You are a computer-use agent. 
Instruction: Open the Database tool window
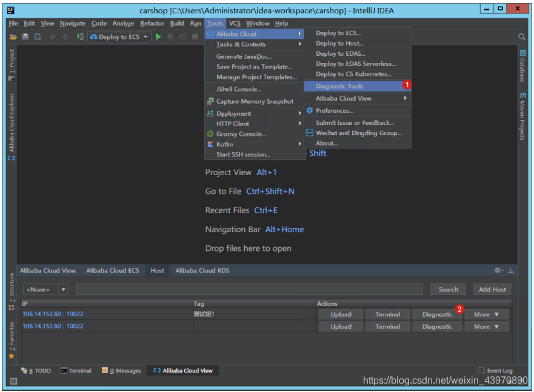point(522,65)
